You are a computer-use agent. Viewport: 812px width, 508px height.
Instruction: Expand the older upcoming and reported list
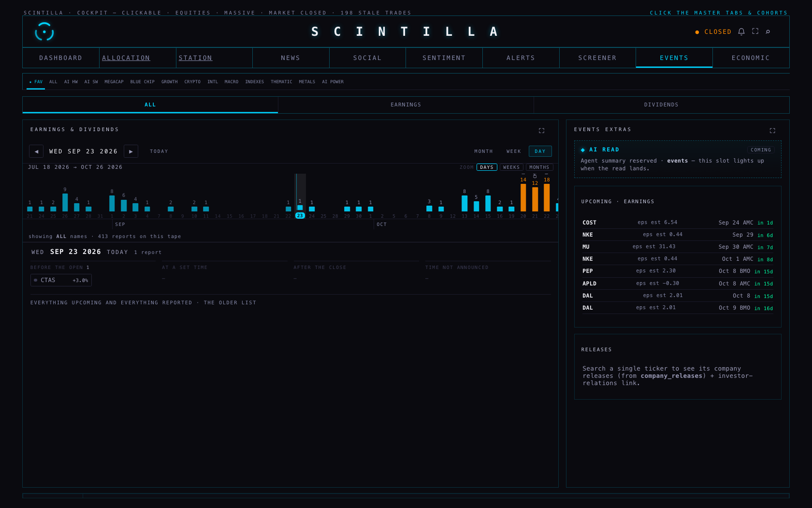coord(144,303)
